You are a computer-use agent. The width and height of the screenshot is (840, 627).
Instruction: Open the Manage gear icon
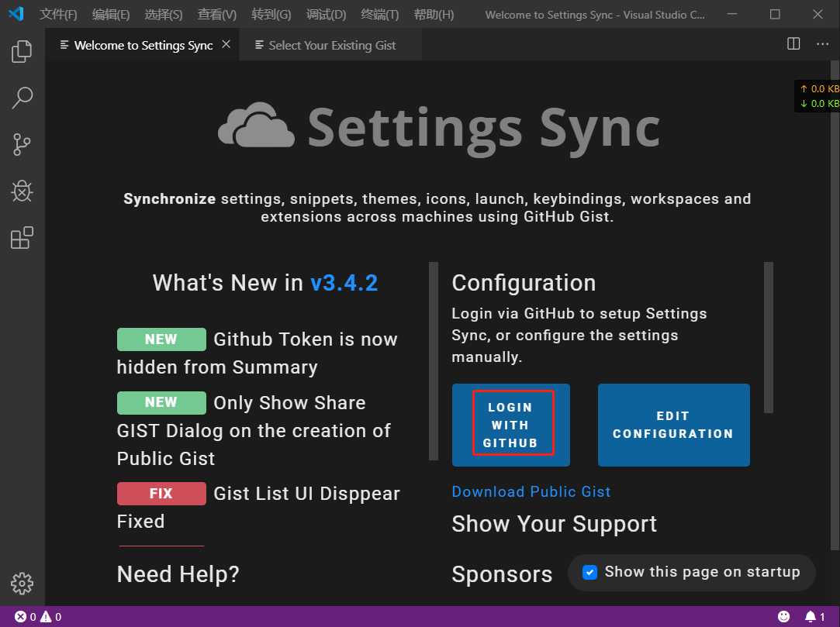[x=22, y=583]
